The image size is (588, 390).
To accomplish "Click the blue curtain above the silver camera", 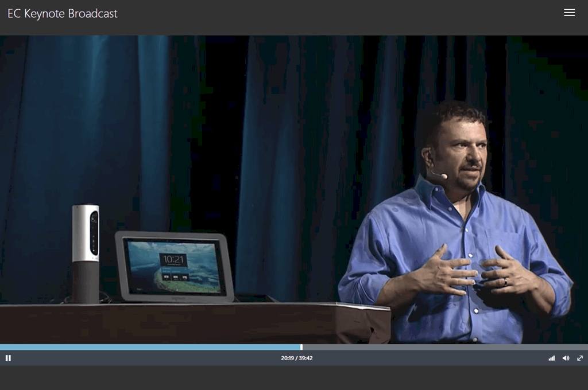I will 86,126.
